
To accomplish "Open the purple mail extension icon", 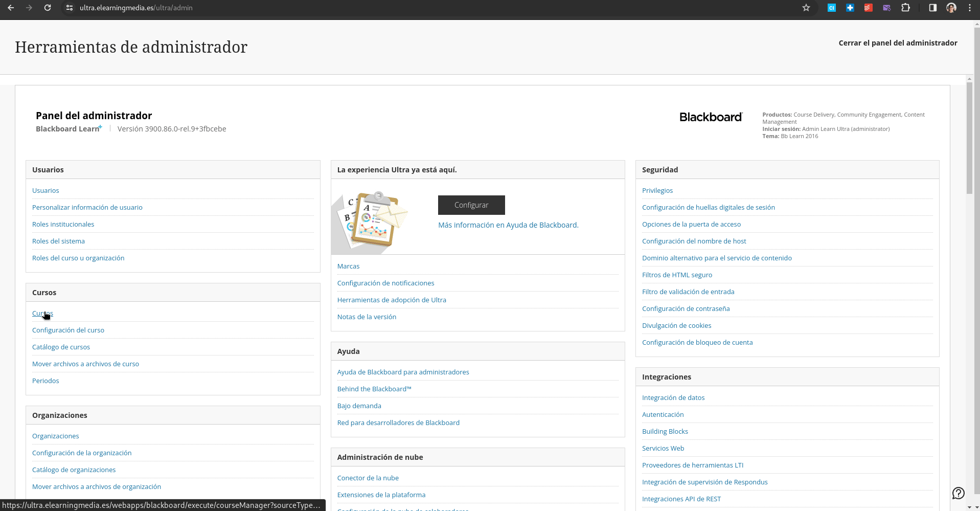I will pyautogui.click(x=887, y=8).
